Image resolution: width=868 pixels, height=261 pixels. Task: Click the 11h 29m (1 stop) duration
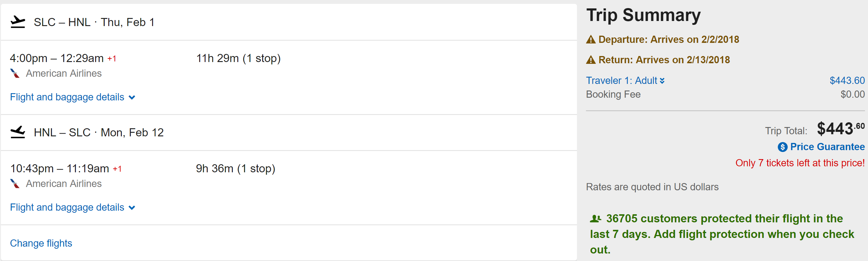[238, 58]
